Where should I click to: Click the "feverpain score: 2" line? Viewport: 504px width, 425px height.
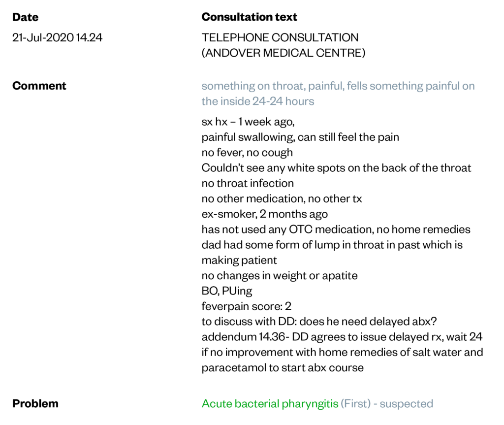[x=246, y=306]
